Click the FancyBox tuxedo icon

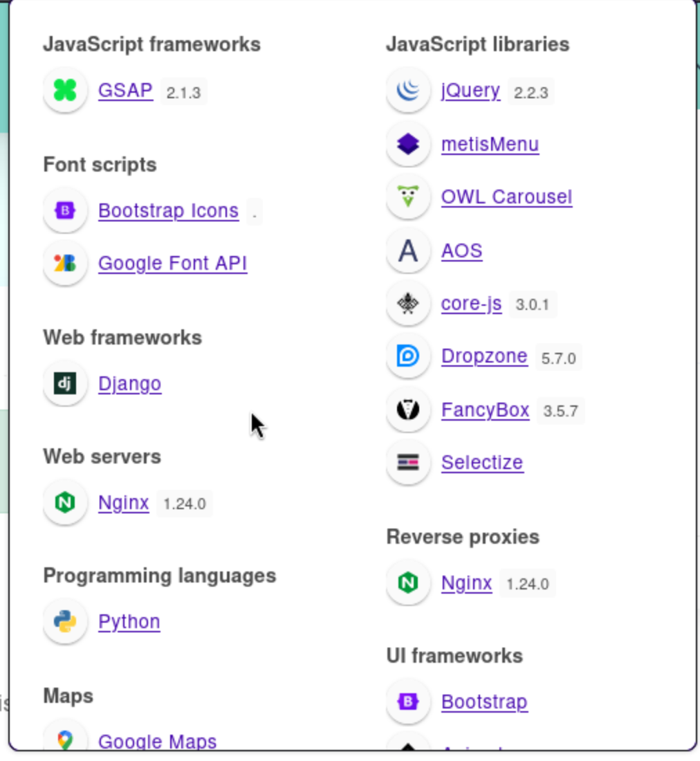click(408, 410)
